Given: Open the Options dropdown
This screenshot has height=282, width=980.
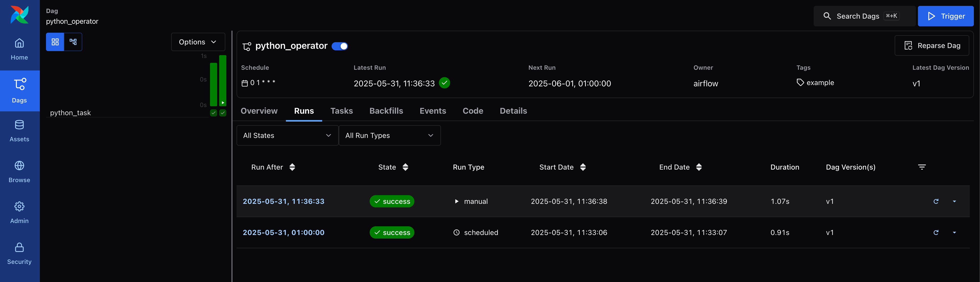Looking at the screenshot, I should coord(198,42).
